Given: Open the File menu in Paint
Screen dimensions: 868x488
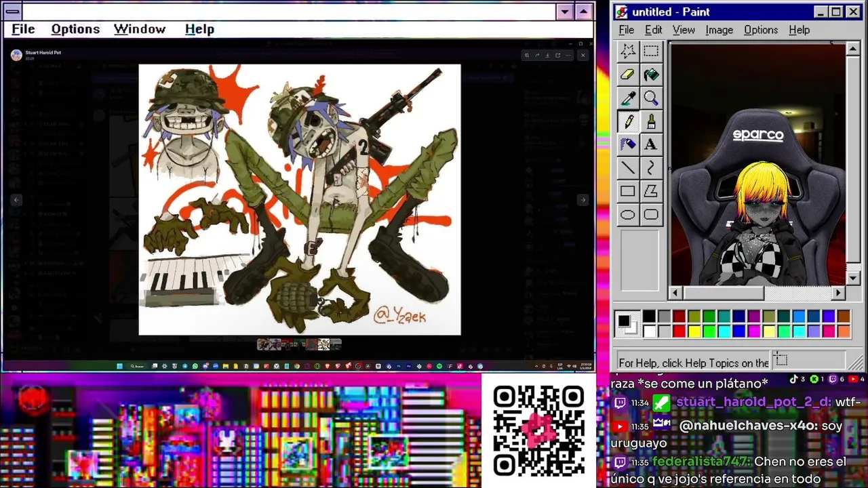Looking at the screenshot, I should 626,30.
